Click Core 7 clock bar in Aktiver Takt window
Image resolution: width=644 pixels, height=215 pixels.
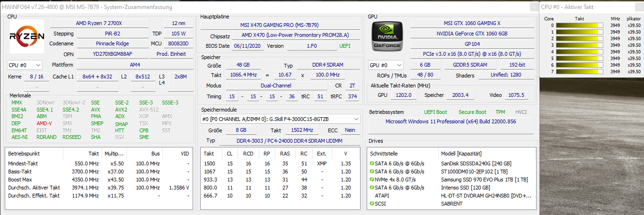click(x=580, y=71)
